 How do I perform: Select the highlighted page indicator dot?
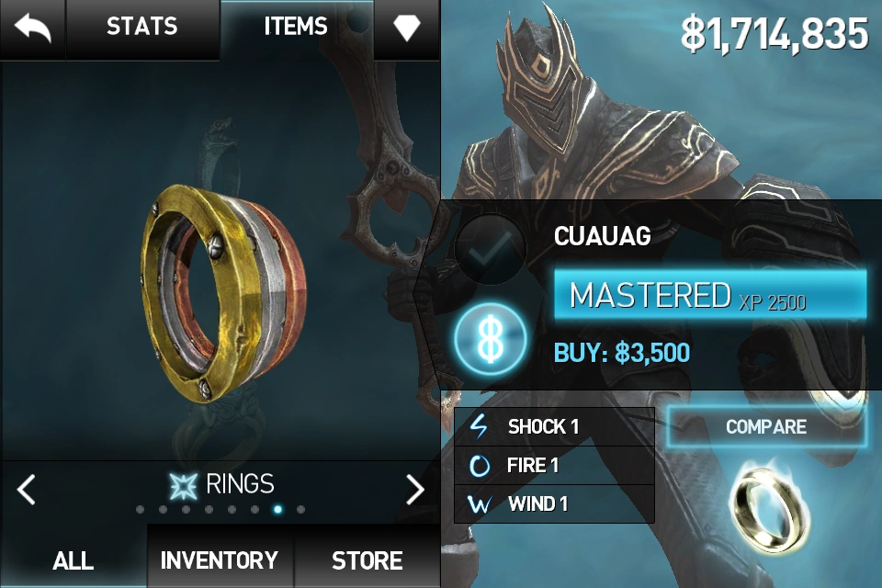(x=277, y=509)
